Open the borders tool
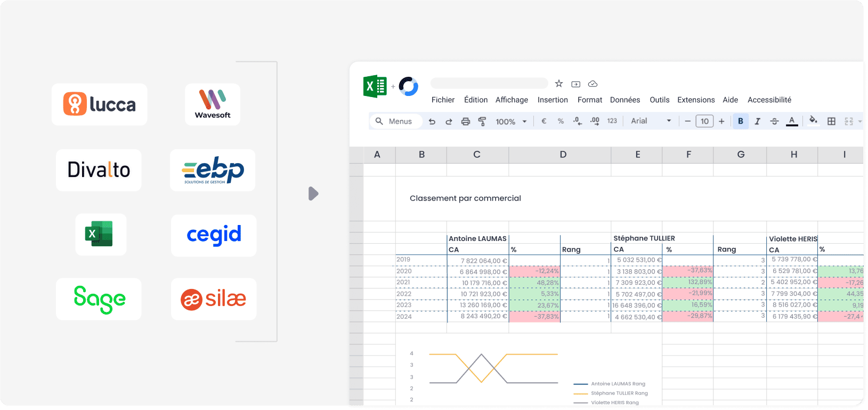Image resolution: width=868 pixels, height=410 pixels. pyautogui.click(x=831, y=122)
